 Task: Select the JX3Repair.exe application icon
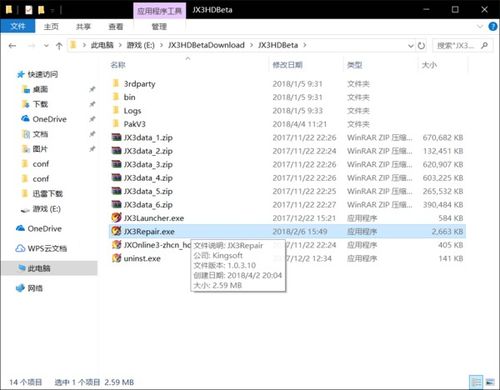tap(116, 231)
